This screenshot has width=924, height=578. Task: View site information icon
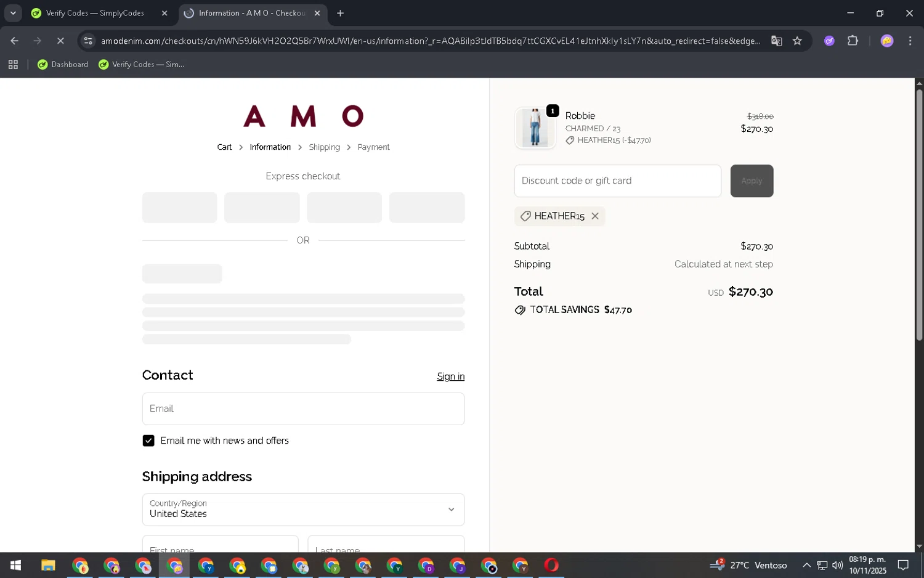pyautogui.click(x=88, y=41)
